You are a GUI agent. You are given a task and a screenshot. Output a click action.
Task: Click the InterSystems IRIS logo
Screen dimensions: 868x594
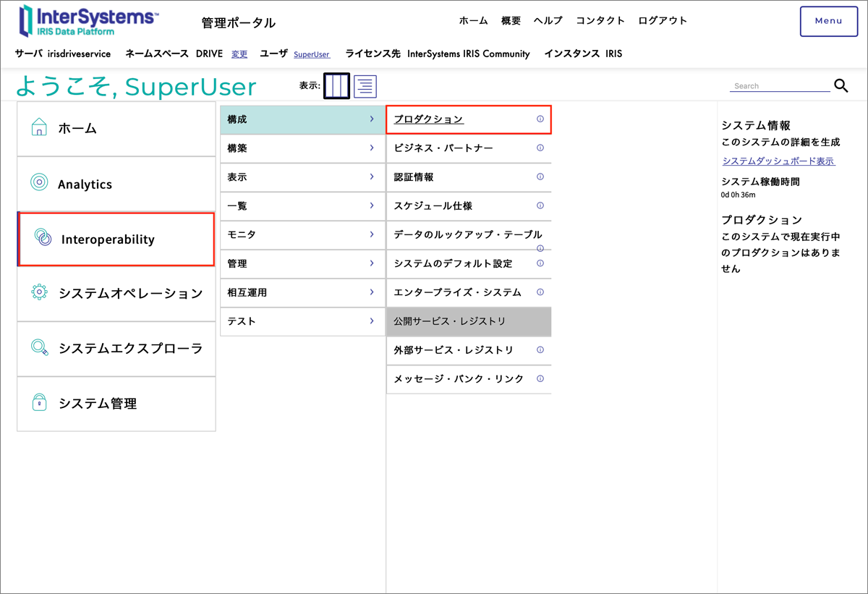[x=88, y=21]
